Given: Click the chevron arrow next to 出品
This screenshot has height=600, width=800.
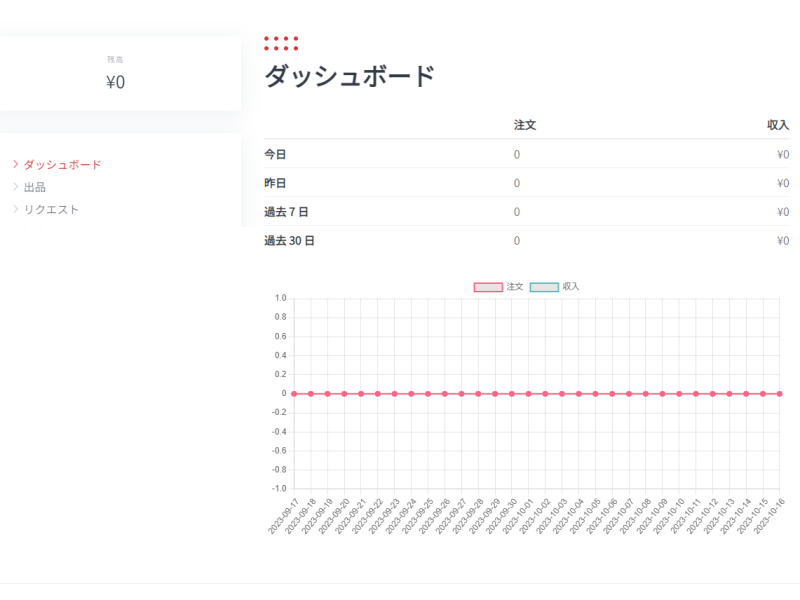Looking at the screenshot, I should 16,187.
